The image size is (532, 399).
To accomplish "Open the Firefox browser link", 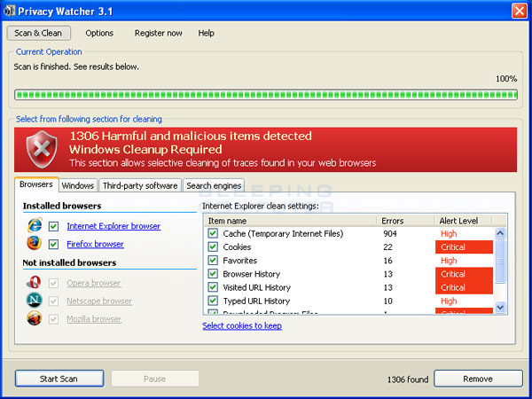I will (x=96, y=244).
